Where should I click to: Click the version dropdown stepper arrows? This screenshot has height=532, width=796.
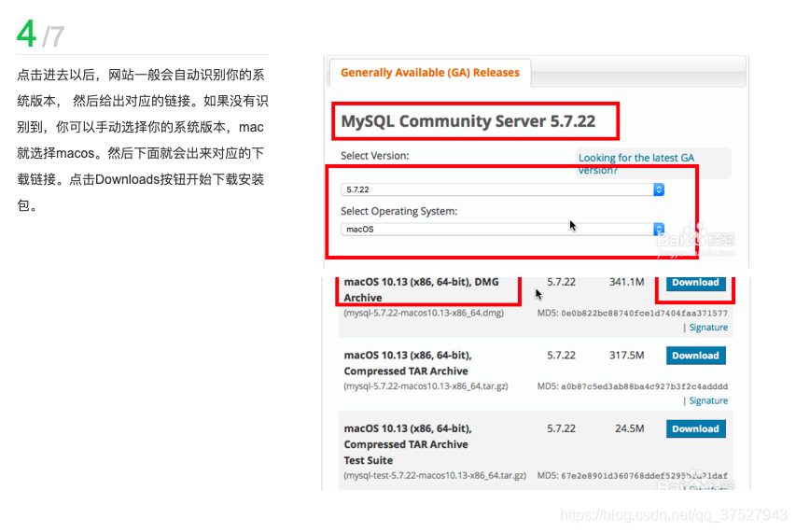(659, 189)
